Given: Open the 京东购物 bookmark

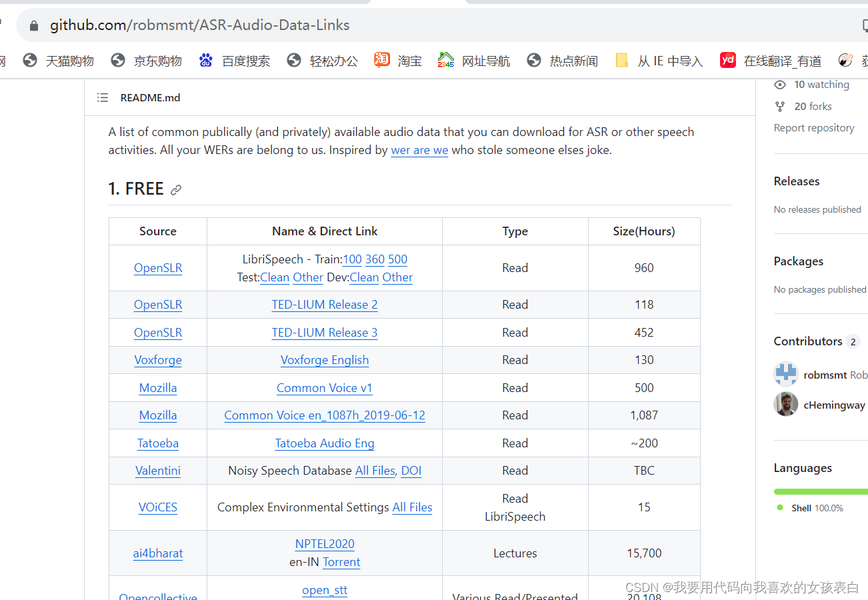Looking at the screenshot, I should (x=147, y=61).
